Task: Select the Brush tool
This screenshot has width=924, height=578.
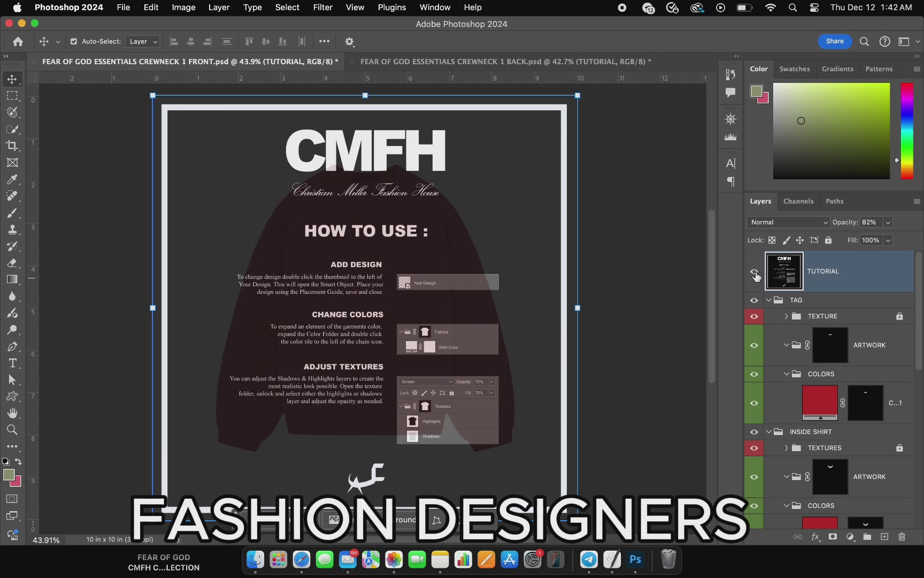Action: click(12, 213)
